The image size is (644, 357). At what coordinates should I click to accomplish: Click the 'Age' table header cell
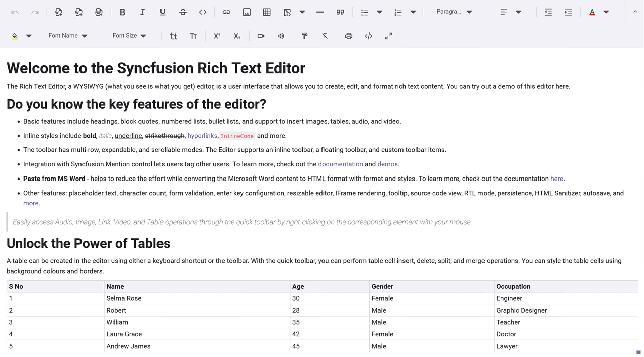[330, 286]
